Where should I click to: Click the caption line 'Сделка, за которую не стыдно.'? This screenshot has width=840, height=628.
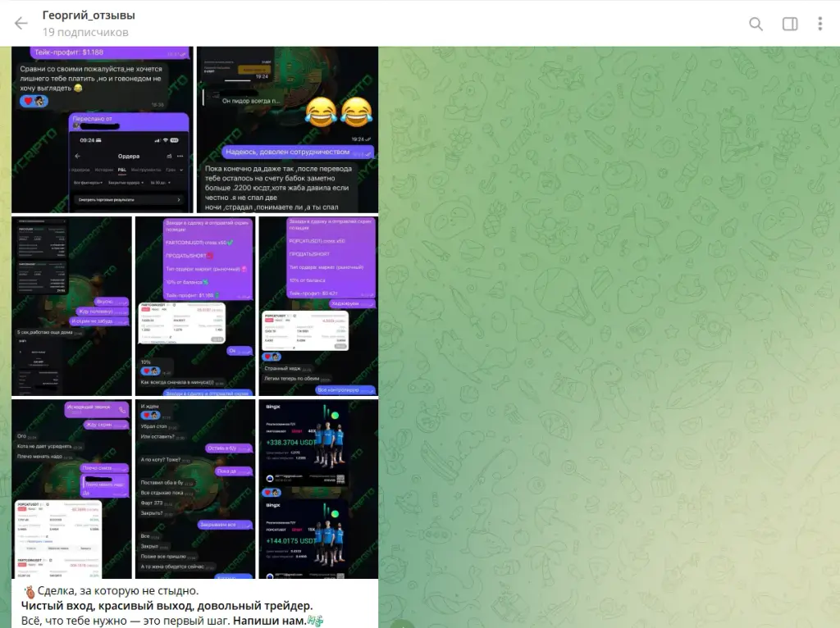click(118, 591)
